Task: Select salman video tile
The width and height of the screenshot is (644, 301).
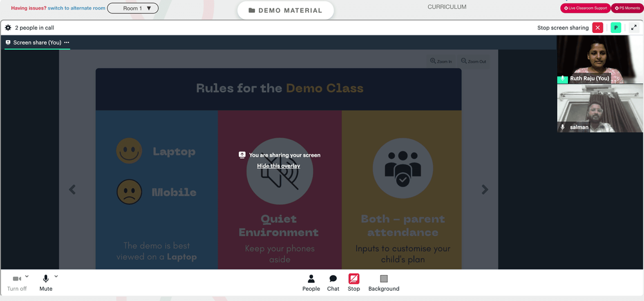Action: [600, 108]
